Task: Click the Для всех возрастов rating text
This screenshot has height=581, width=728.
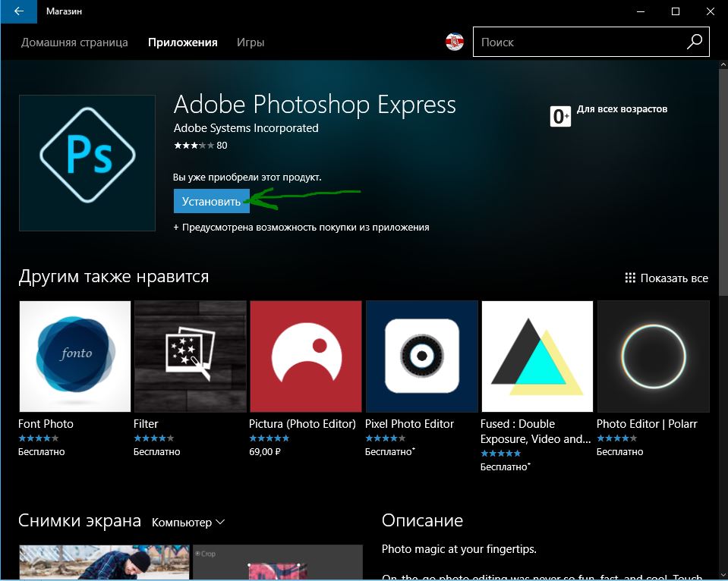Action: coord(622,109)
